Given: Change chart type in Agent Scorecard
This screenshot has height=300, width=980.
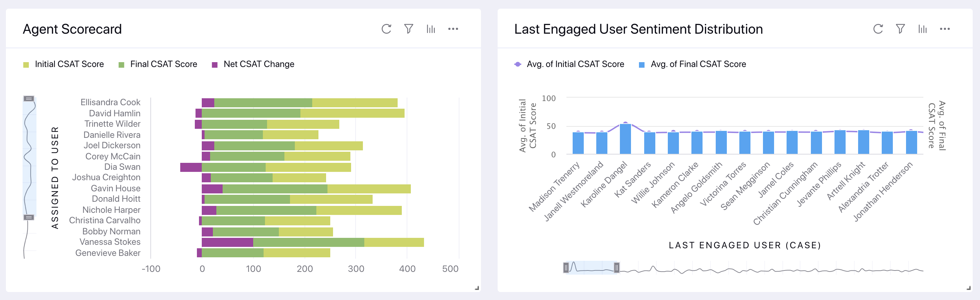Looking at the screenshot, I should [x=431, y=29].
